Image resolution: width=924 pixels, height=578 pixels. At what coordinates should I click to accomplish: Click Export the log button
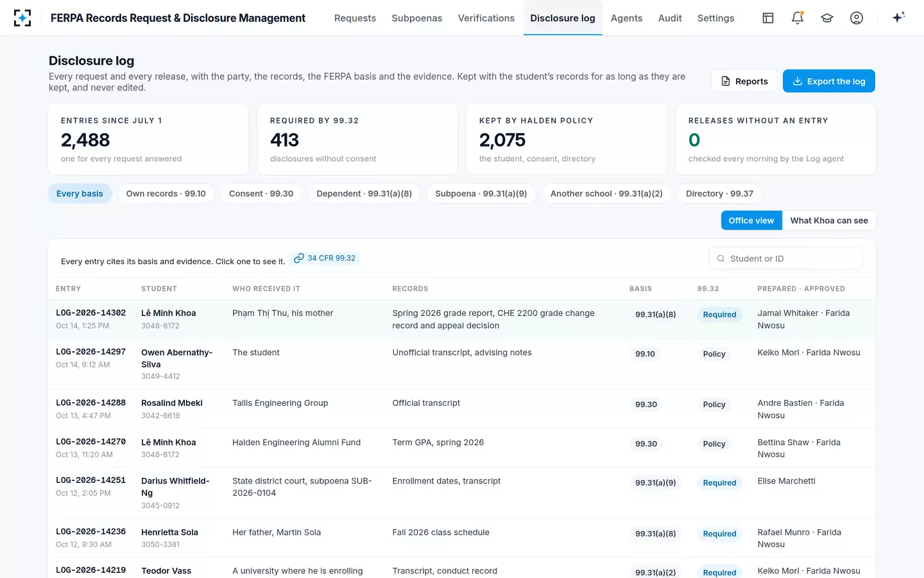pyautogui.click(x=829, y=81)
